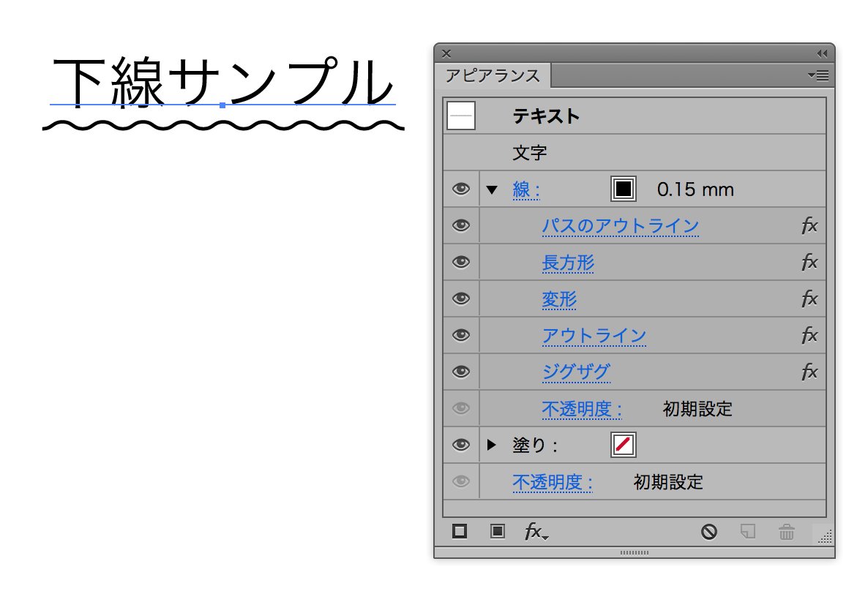The width and height of the screenshot is (868, 594).
Task: Add new stroke with bottom-left square icon
Action: click(x=460, y=532)
